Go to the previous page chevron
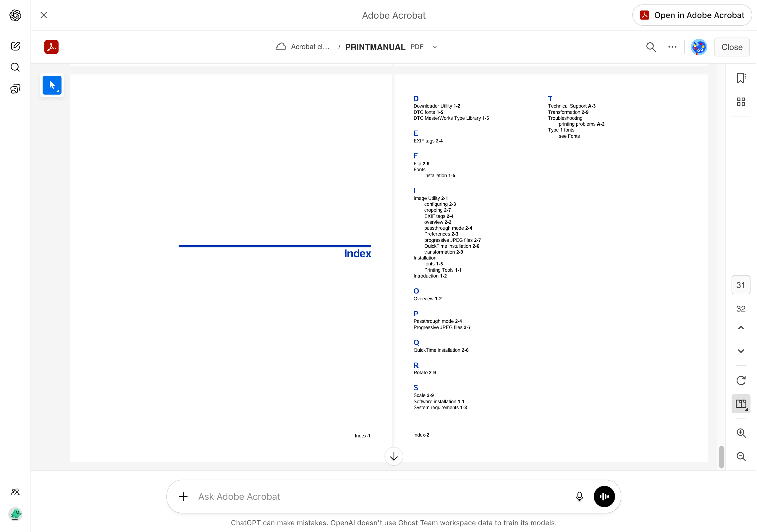Viewport: 757px width, 532px height. point(740,328)
